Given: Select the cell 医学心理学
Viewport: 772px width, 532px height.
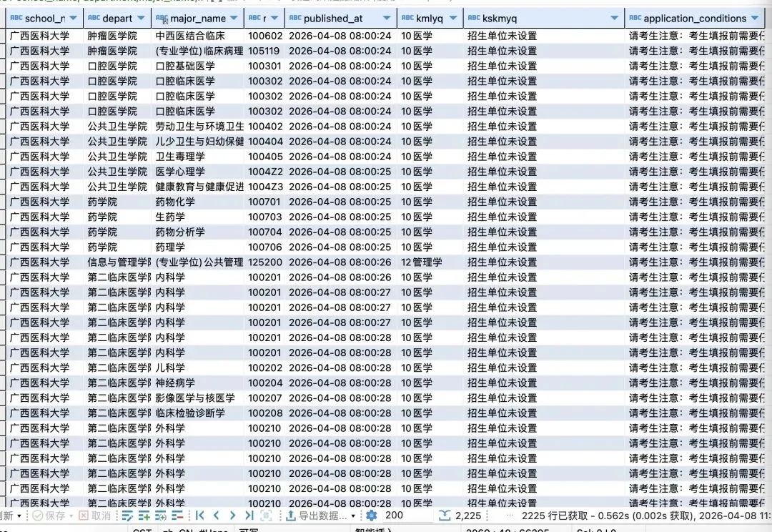Looking at the screenshot, I should pyautogui.click(x=198, y=172).
